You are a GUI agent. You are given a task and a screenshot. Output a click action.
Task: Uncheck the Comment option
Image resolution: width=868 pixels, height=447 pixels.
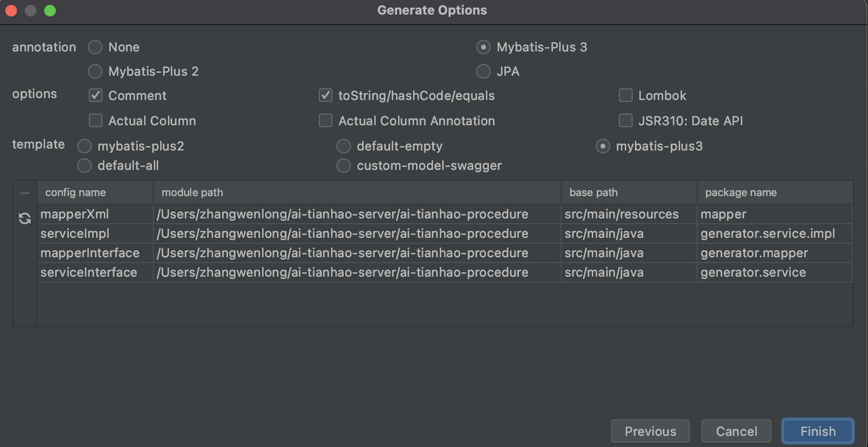tap(96, 96)
